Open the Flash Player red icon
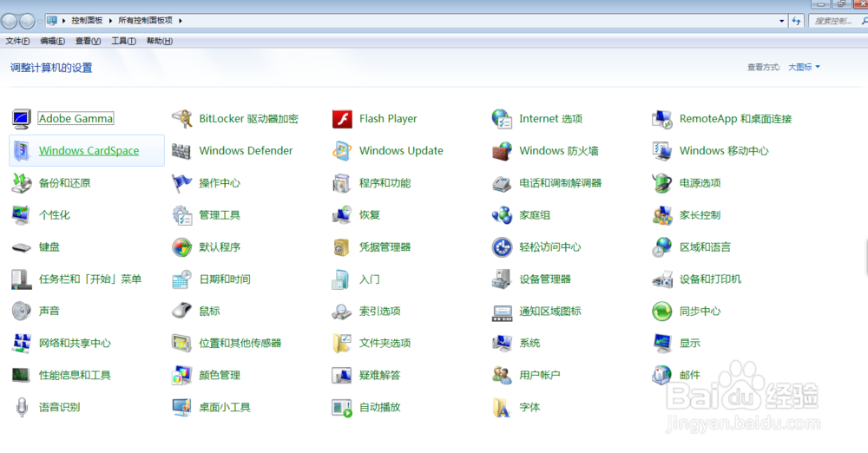The image size is (868, 453). point(342,119)
